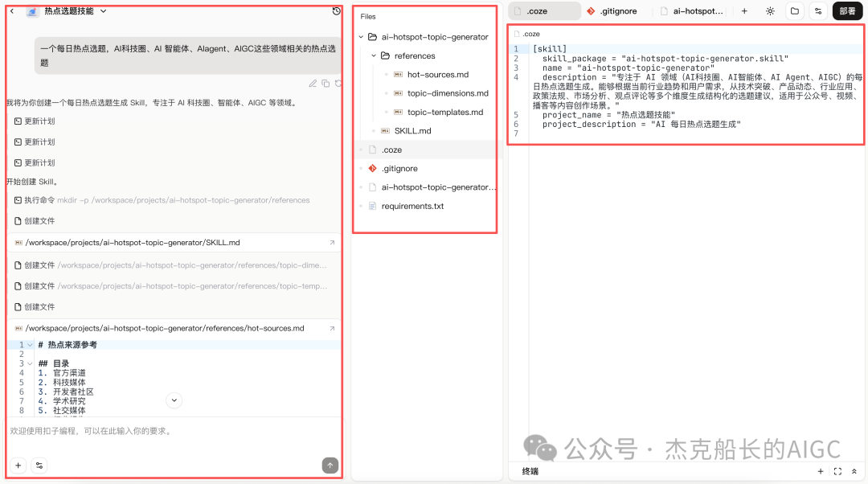Switch to the ai-hotspot… editor tab
The image size is (868, 484).
692,11
